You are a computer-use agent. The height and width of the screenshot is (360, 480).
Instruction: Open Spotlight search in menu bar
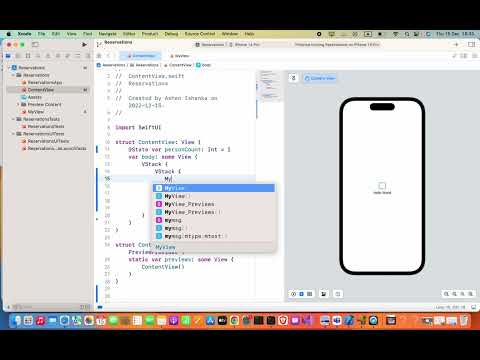(407, 34)
